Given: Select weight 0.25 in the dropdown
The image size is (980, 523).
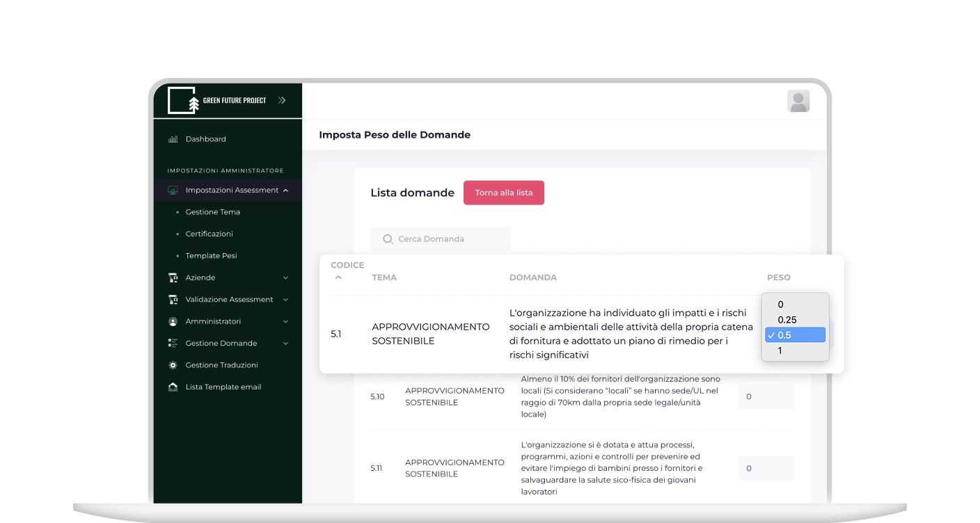Looking at the screenshot, I should pyautogui.click(x=795, y=320).
